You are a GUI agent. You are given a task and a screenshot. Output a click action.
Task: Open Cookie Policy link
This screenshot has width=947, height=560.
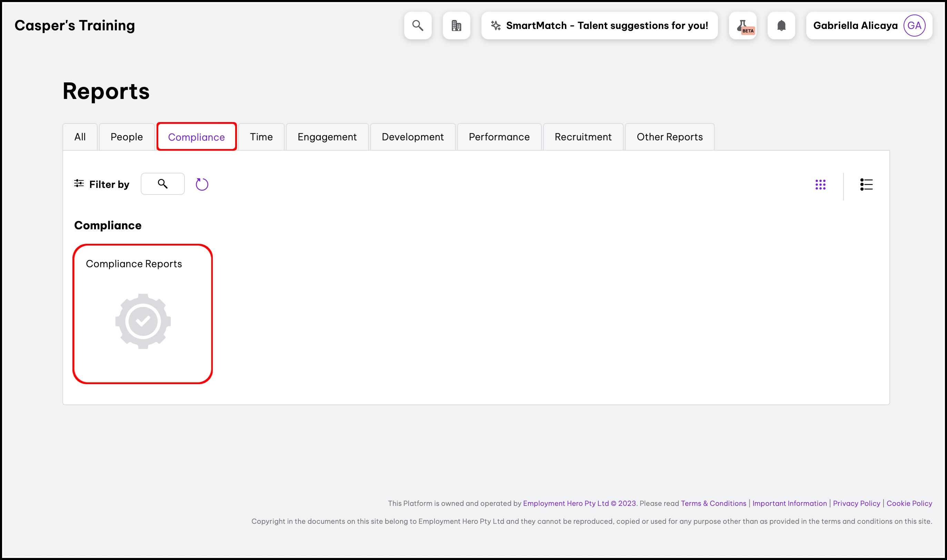[x=909, y=503]
